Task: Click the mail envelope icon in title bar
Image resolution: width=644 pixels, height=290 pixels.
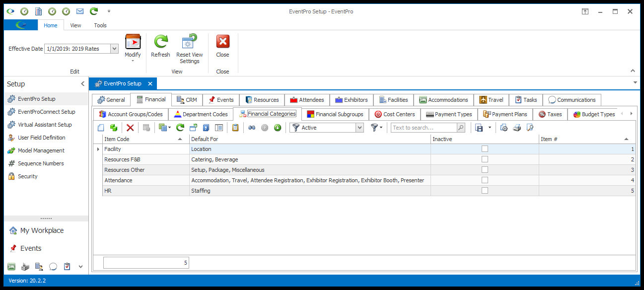Action: pyautogui.click(x=79, y=11)
